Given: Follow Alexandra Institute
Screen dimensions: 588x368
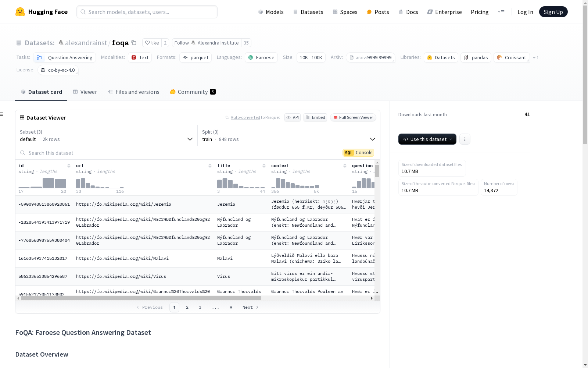Looking at the screenshot, I should 207,43.
